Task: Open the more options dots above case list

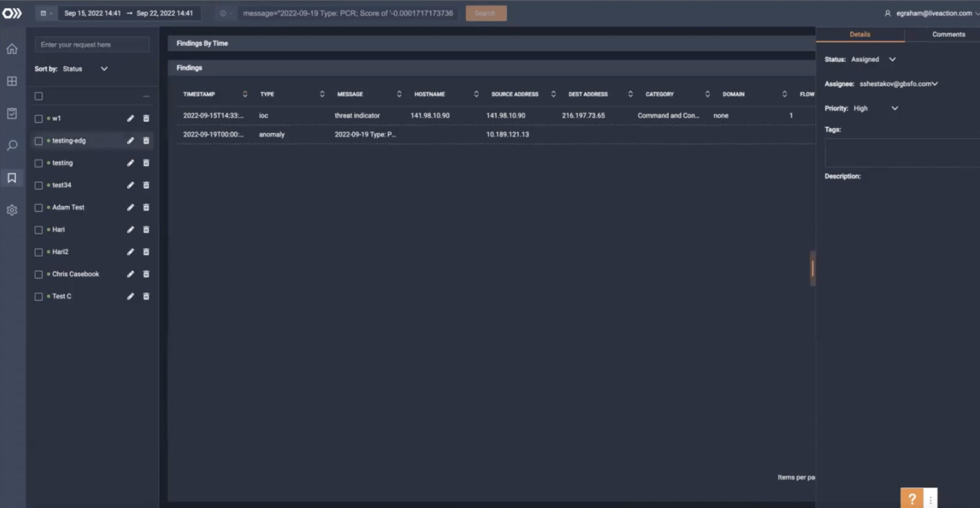Action: click(146, 96)
